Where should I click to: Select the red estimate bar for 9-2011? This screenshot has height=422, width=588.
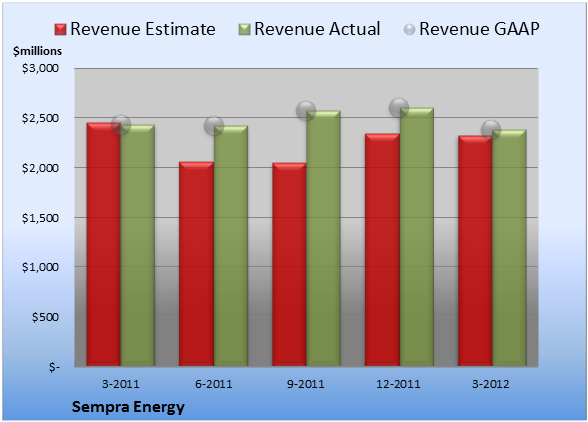tap(289, 264)
